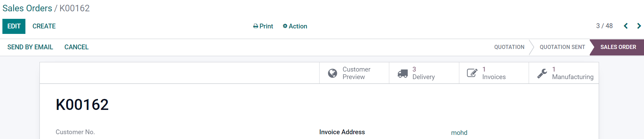Click the Delivery truck icon
This screenshot has width=644, height=139.
[402, 73]
